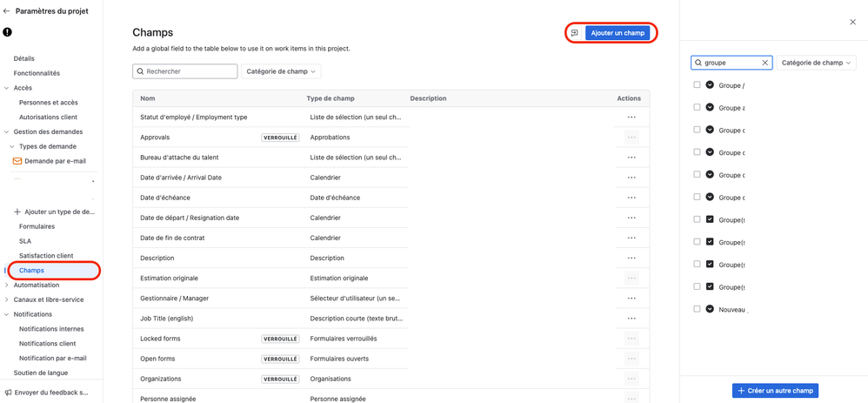Image resolution: width=868 pixels, height=403 pixels.
Task: Click the three dots on Estimation originale row
Action: click(x=631, y=278)
